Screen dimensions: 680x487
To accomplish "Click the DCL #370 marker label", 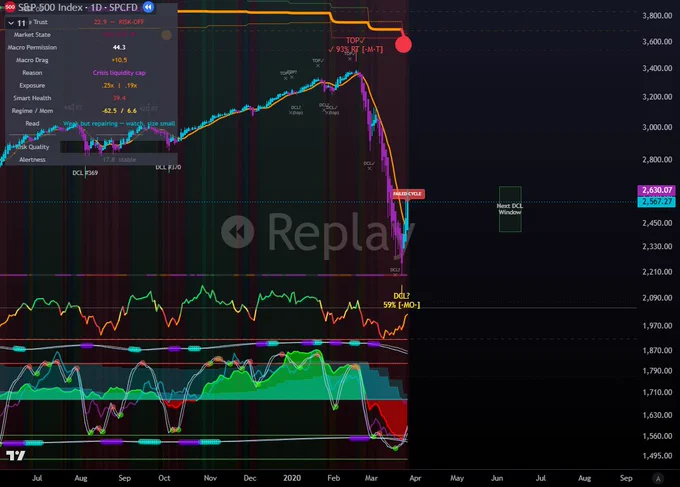I will click(x=168, y=167).
